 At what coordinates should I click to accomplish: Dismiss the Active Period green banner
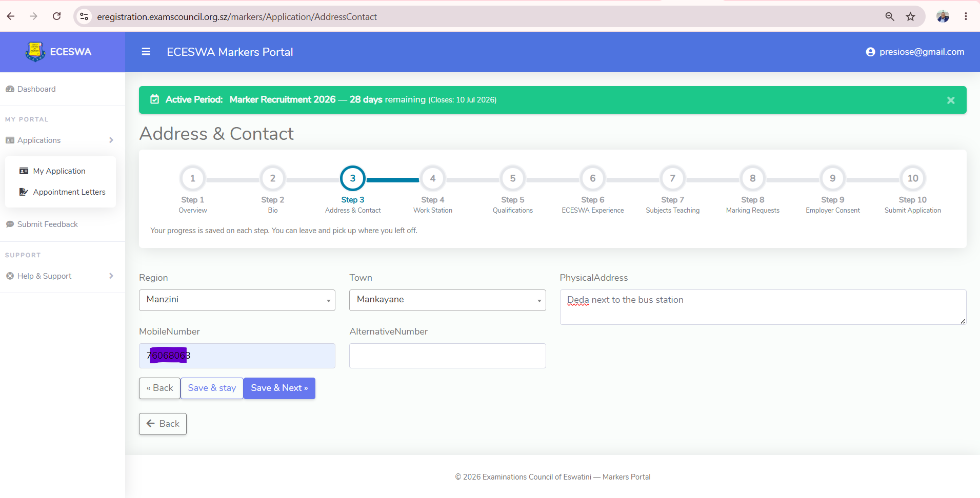951,100
